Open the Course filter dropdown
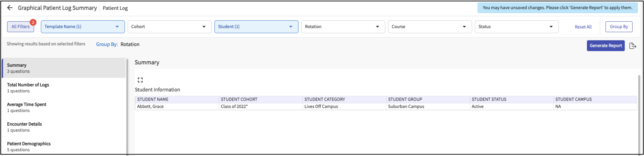Viewport: 644px width, 156px height. click(x=430, y=27)
